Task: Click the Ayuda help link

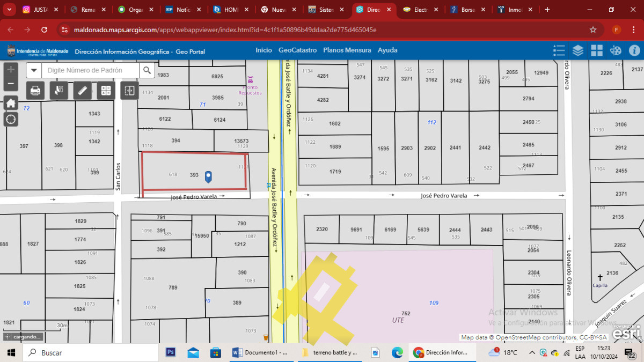Action: click(387, 50)
